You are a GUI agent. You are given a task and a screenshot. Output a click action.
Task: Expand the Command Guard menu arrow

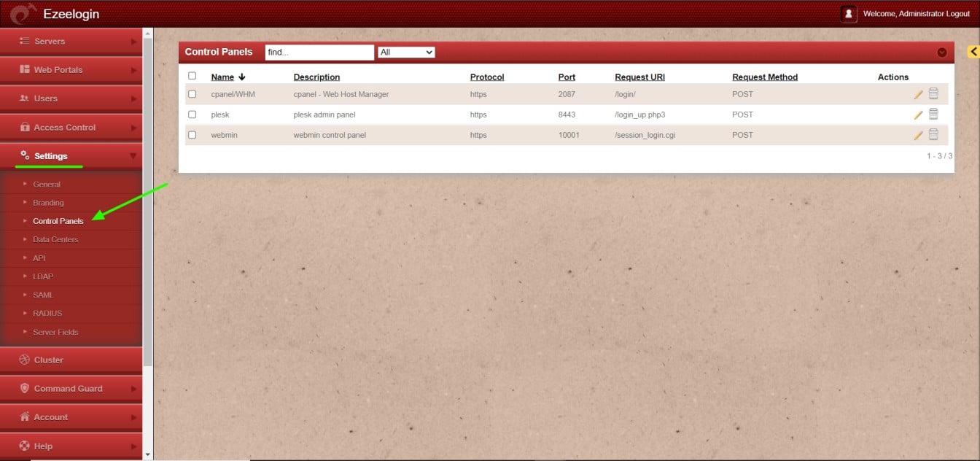coord(133,389)
